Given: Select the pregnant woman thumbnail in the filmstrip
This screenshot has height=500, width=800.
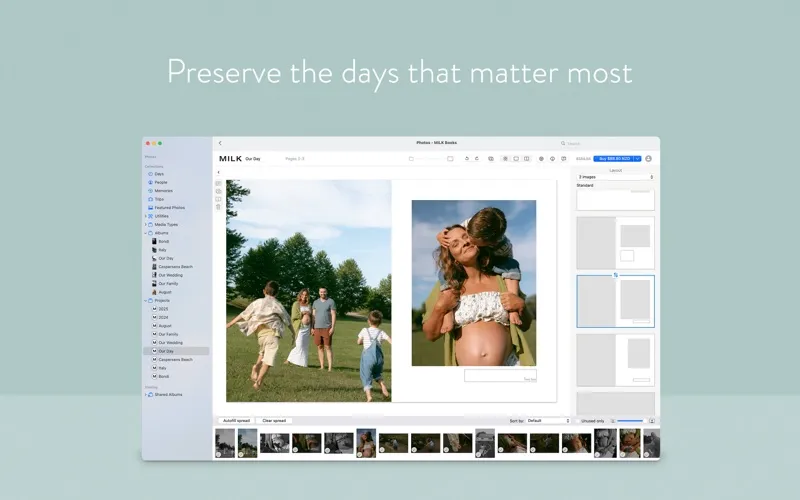Looking at the screenshot, I should tap(366, 443).
